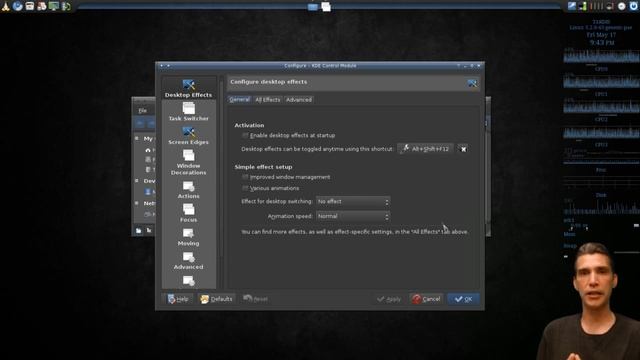Viewport: 640px width, 360px height.
Task: Click the green monitor icon in top panel
Action: 53,6
